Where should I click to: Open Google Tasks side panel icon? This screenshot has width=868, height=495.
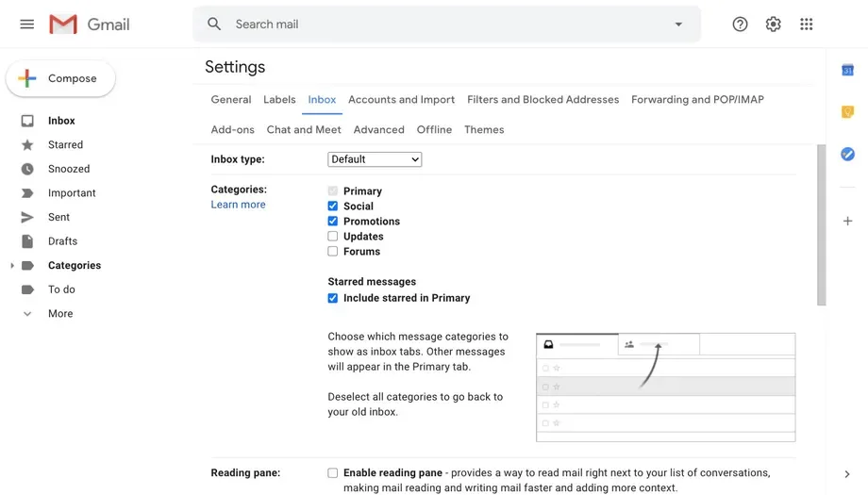[x=847, y=155]
